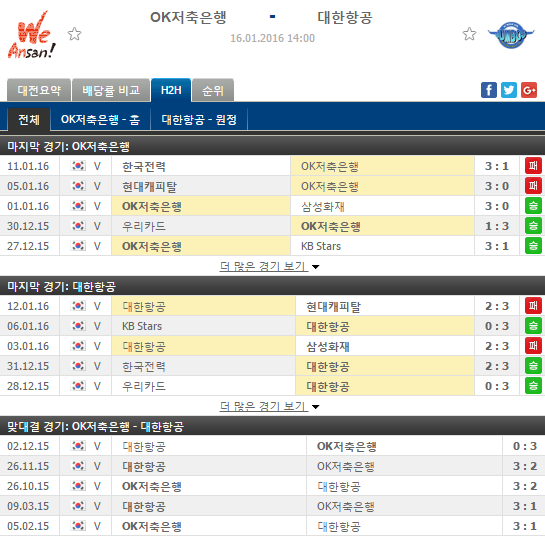Share via the Twitter bird icon
This screenshot has height=539, width=545.
click(509, 90)
